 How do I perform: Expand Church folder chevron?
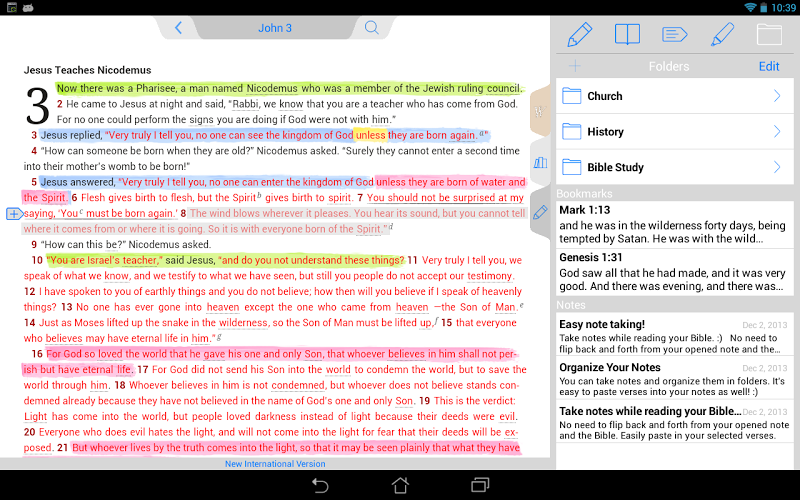pyautogui.click(x=777, y=96)
